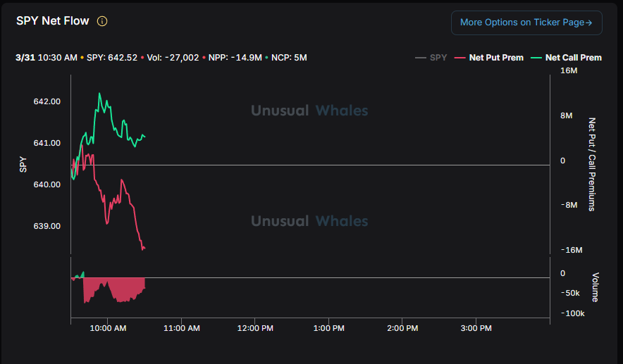Click the 2:00 PM time axis label
This screenshot has height=364, width=623.
point(402,328)
